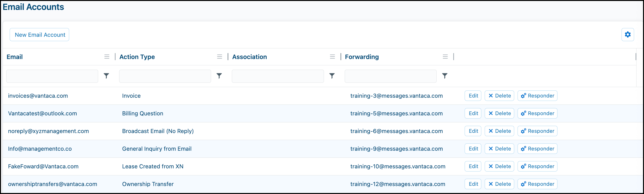Click training-9@messages.vantaca.com forwarding address
The width and height of the screenshot is (644, 194).
pyautogui.click(x=396, y=149)
